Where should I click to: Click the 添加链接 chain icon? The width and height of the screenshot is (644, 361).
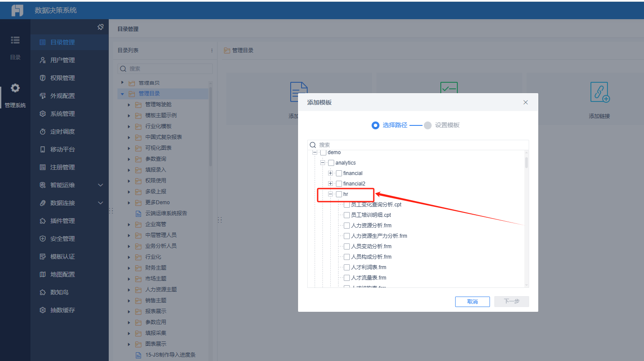tap(600, 92)
